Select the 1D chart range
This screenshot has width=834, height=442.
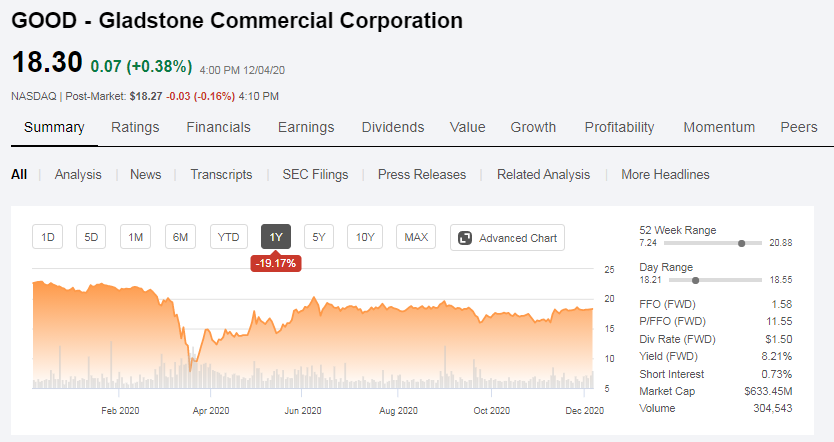(x=47, y=237)
